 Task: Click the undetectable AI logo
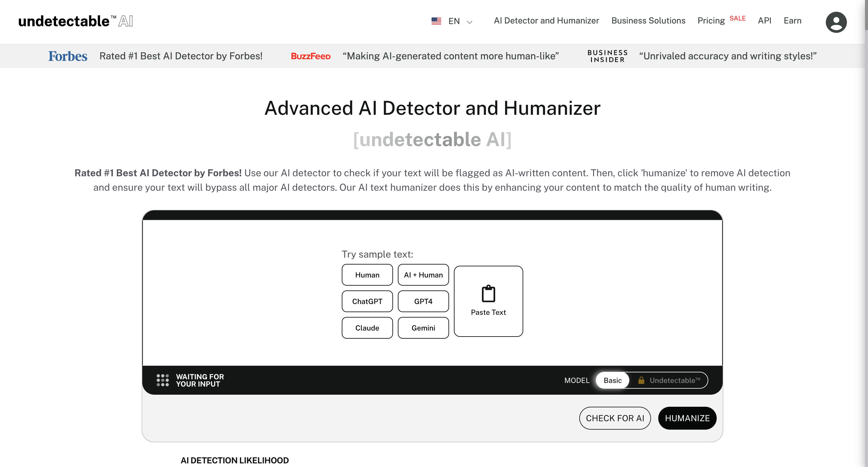pos(75,21)
